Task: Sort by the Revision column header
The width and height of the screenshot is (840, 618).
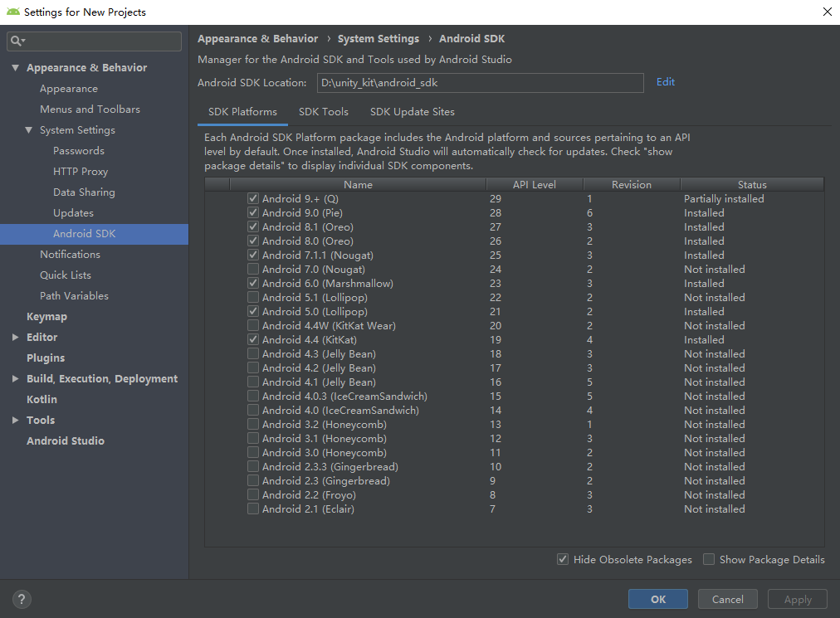Action: (632, 185)
